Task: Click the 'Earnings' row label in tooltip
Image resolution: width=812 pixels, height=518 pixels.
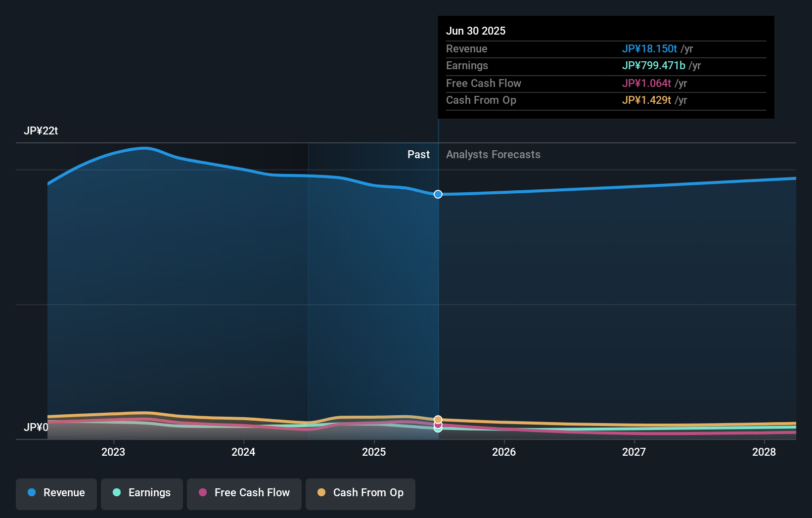Action: click(467, 66)
